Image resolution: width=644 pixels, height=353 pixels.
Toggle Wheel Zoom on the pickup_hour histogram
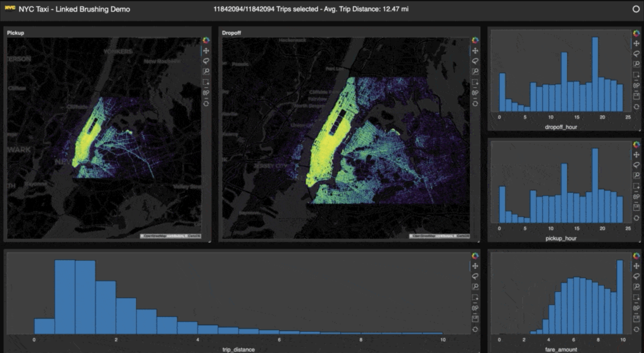tap(636, 197)
